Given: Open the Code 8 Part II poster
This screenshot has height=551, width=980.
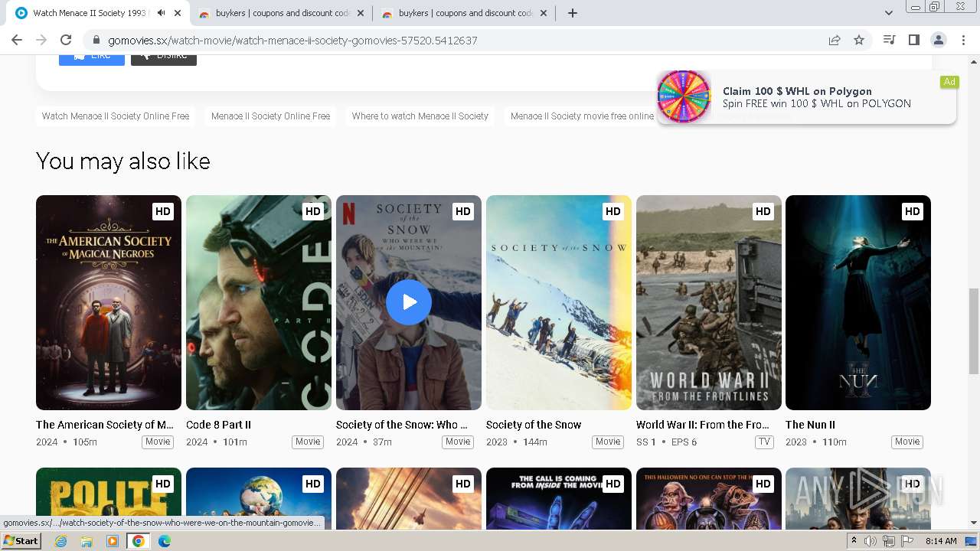Looking at the screenshot, I should pyautogui.click(x=259, y=302).
